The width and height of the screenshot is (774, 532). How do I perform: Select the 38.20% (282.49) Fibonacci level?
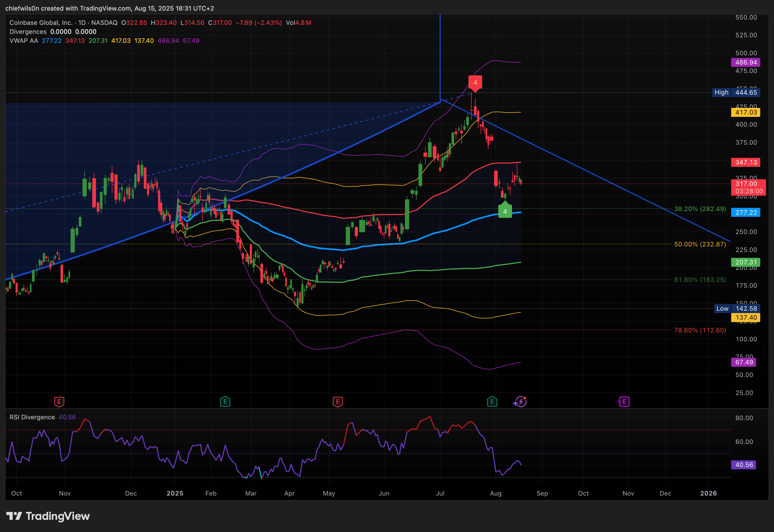click(700, 209)
